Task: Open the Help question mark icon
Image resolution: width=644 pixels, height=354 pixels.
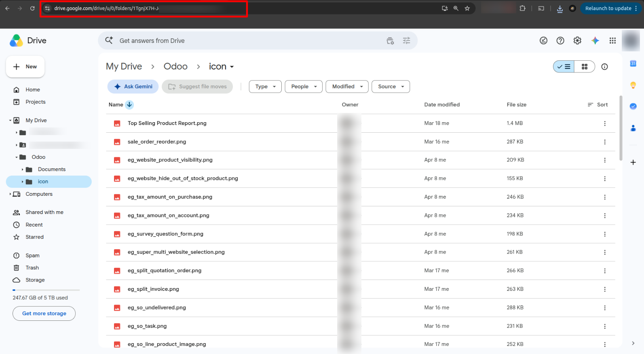Action: click(560, 40)
